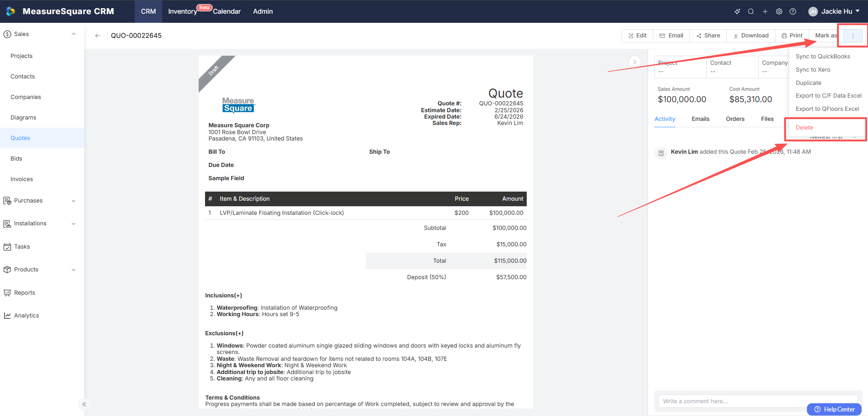This screenshot has height=416, width=868.
Task: Select Sync to QuickBooks menu item
Action: click(823, 57)
